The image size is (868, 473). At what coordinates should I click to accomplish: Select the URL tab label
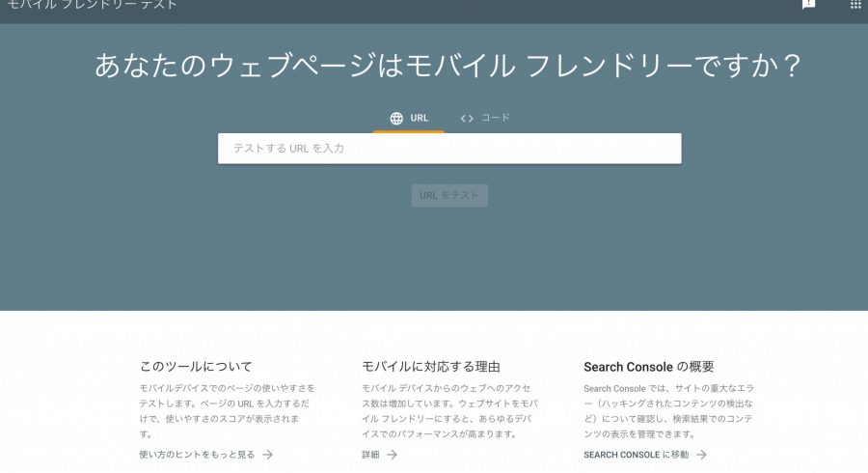tap(419, 119)
